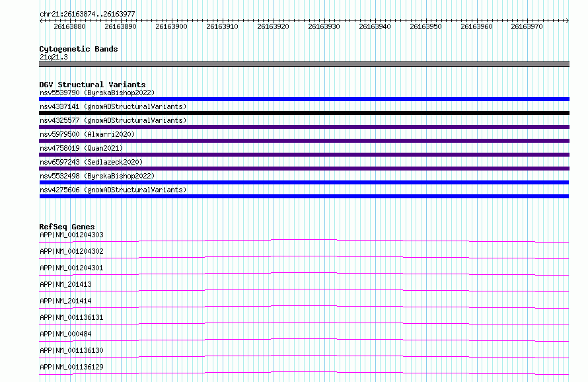The height and width of the screenshot is (382, 588).
Task: Click the purple bar for nsv4758019
Action: [x=304, y=155]
